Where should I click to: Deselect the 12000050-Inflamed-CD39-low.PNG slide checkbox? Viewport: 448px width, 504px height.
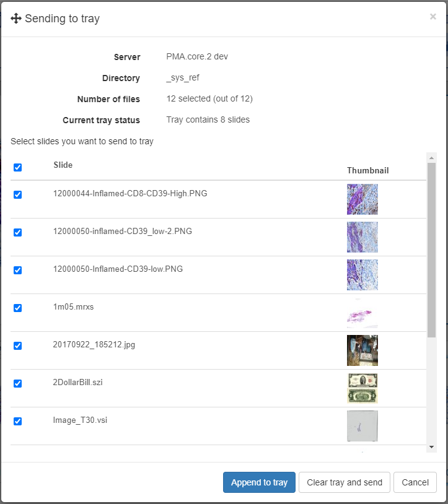click(17, 270)
